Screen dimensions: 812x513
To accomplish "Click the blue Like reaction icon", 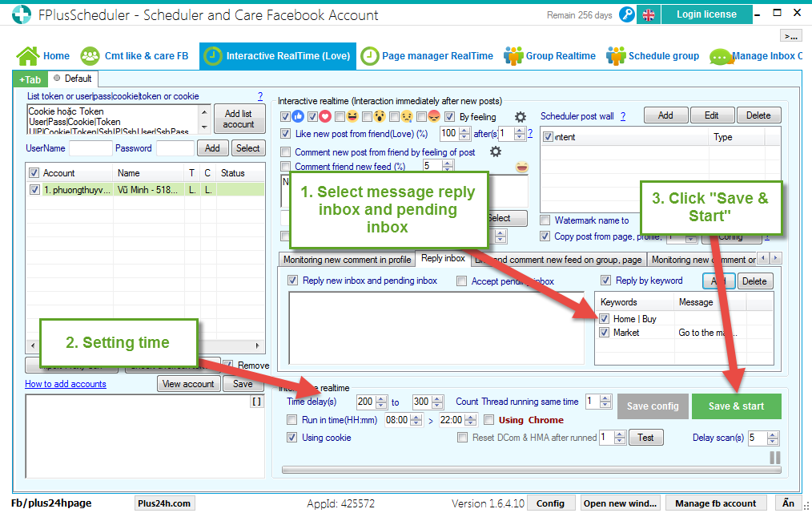I will [298, 116].
